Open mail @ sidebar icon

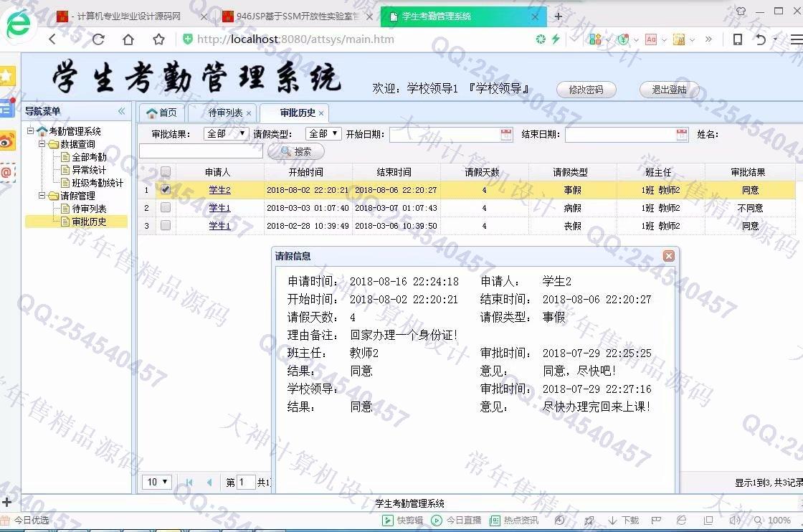[x=6, y=173]
